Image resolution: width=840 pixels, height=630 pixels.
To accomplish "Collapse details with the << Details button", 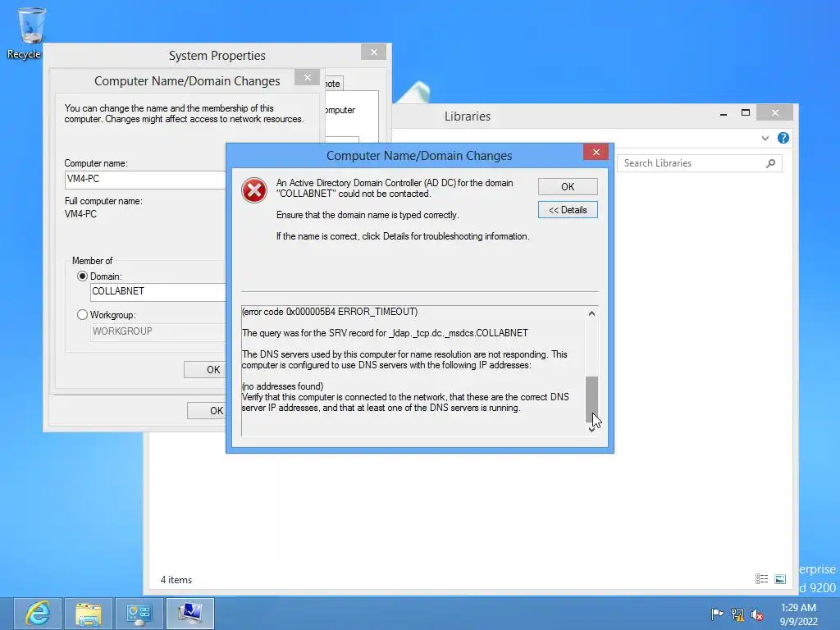I will (x=568, y=210).
